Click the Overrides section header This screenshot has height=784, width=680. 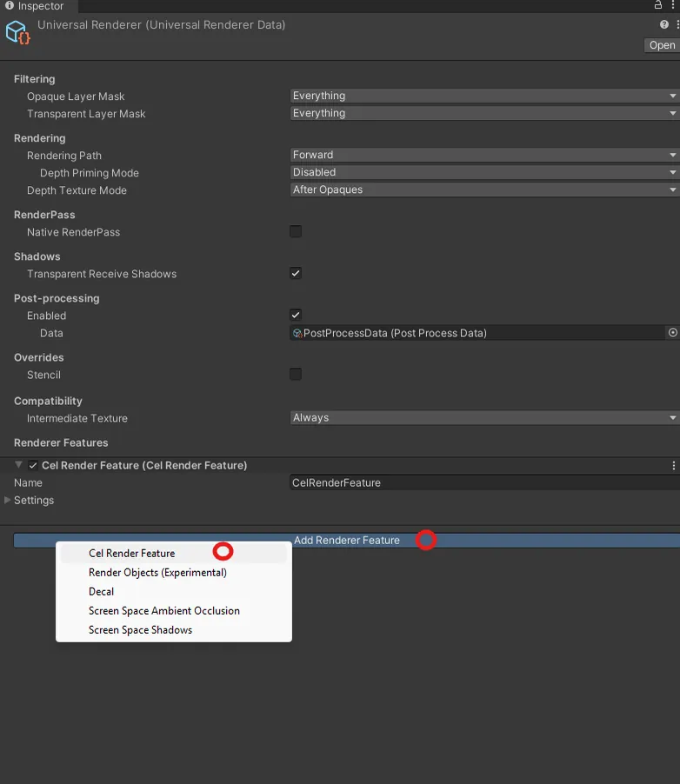coord(39,357)
